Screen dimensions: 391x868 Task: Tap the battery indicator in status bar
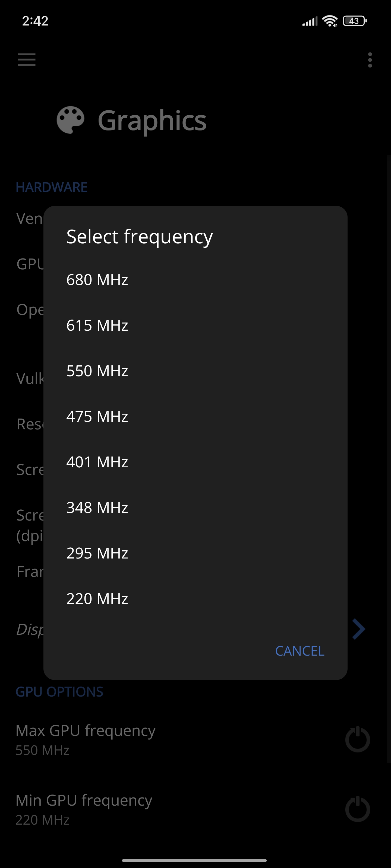[355, 21]
